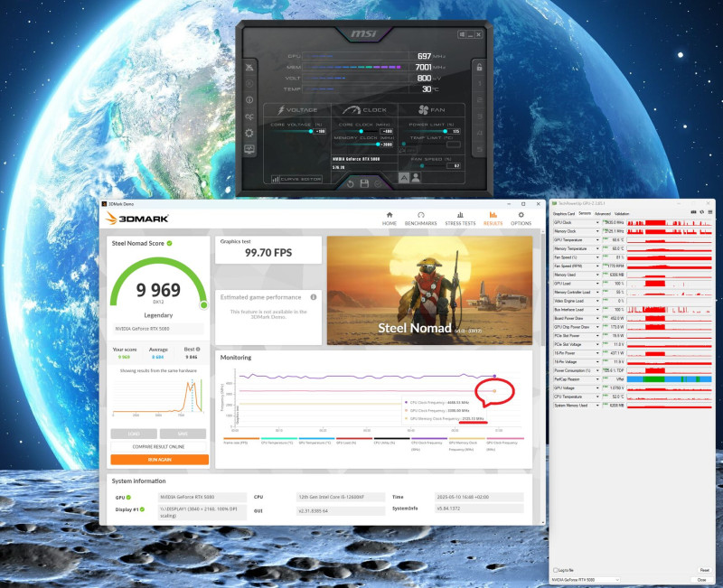Screen dimensions: 723x588
Task: Click the user-defined fan profile icon
Action: click(x=416, y=177)
